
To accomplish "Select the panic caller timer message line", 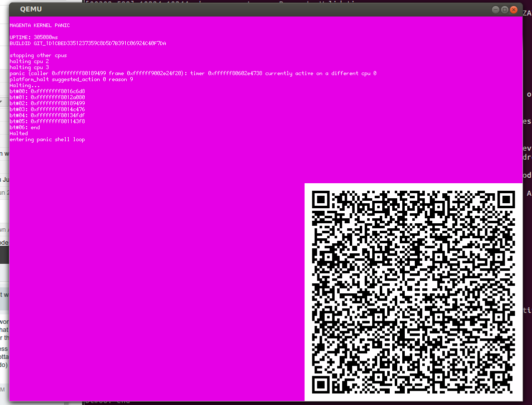I will click(x=193, y=73).
